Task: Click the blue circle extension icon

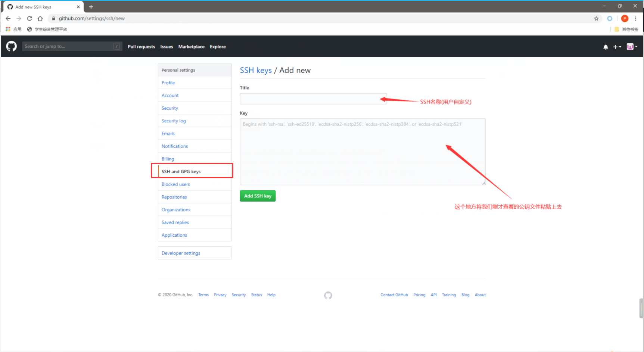Action: (x=610, y=19)
